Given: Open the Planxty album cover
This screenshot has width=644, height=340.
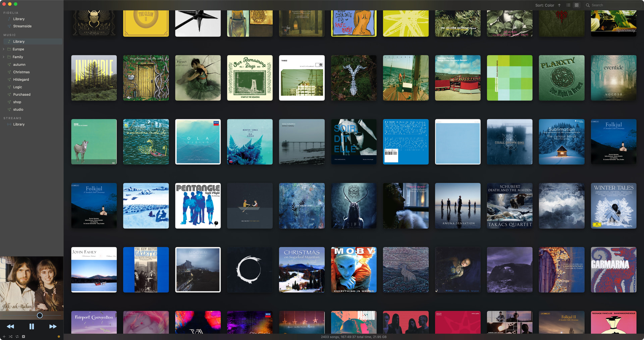Looking at the screenshot, I should coord(561,78).
